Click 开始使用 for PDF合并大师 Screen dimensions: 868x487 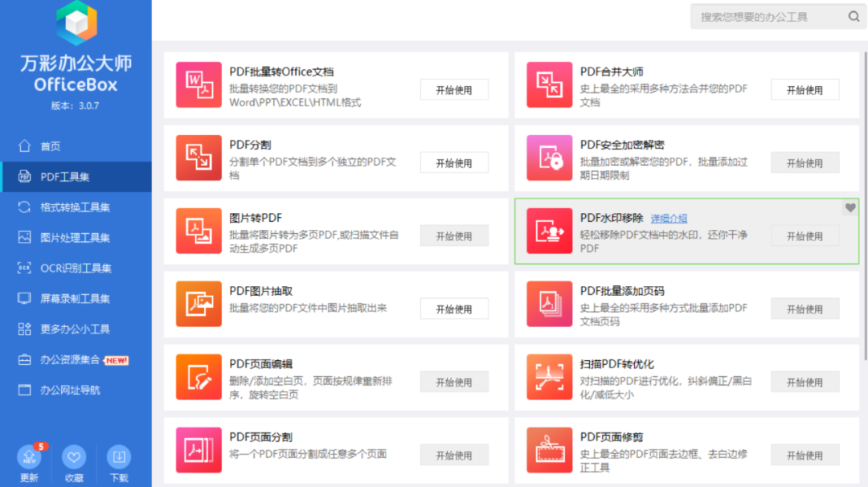tap(805, 90)
